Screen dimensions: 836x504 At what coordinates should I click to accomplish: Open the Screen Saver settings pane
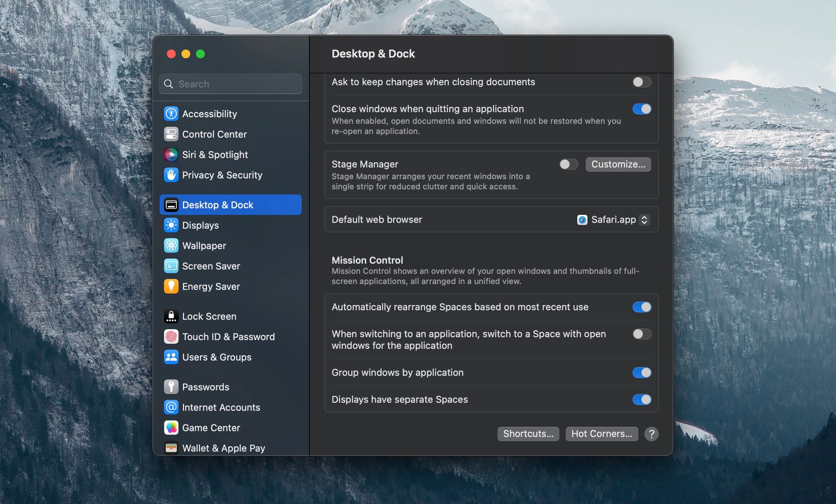211,266
